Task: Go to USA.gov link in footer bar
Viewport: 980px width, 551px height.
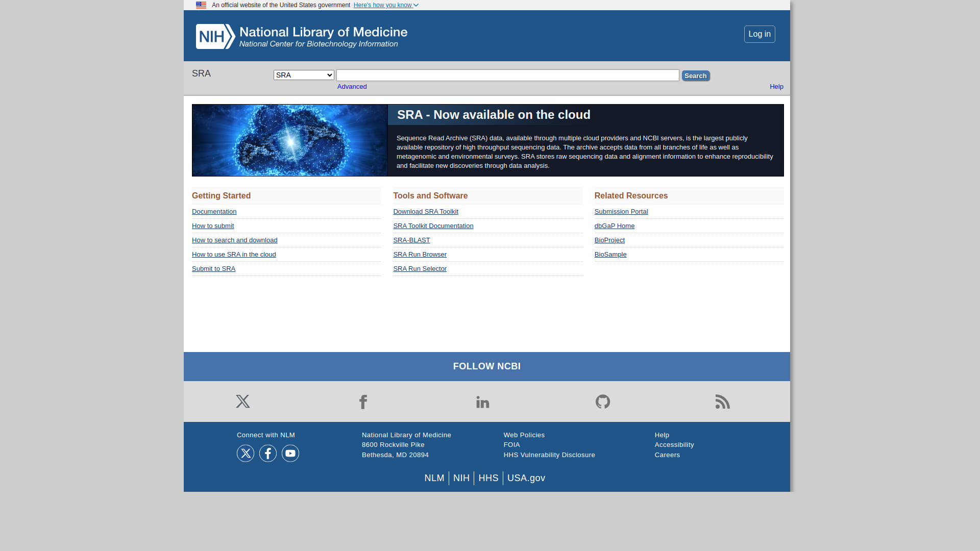Action: click(x=526, y=478)
